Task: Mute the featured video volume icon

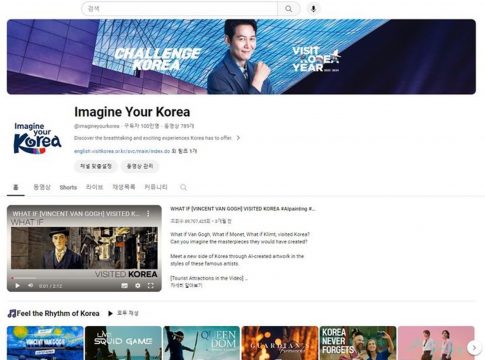Action: coord(30,286)
